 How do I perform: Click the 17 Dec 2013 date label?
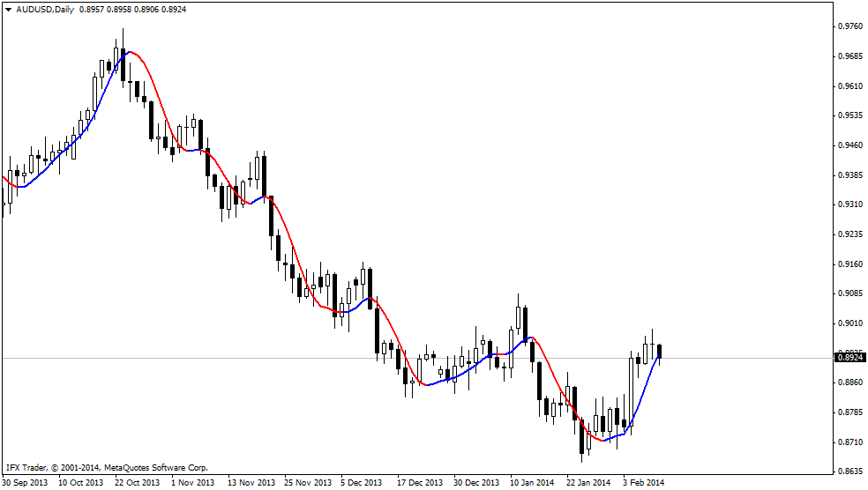[x=420, y=483]
